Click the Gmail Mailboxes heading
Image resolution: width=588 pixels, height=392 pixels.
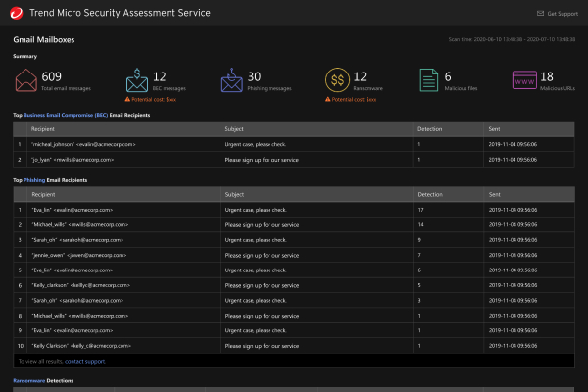[44, 40]
